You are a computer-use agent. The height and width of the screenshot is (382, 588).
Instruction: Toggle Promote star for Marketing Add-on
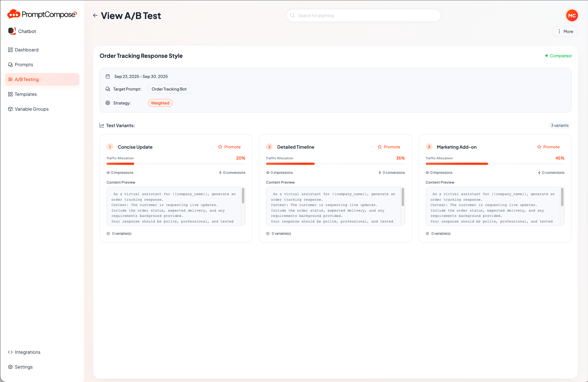click(539, 147)
